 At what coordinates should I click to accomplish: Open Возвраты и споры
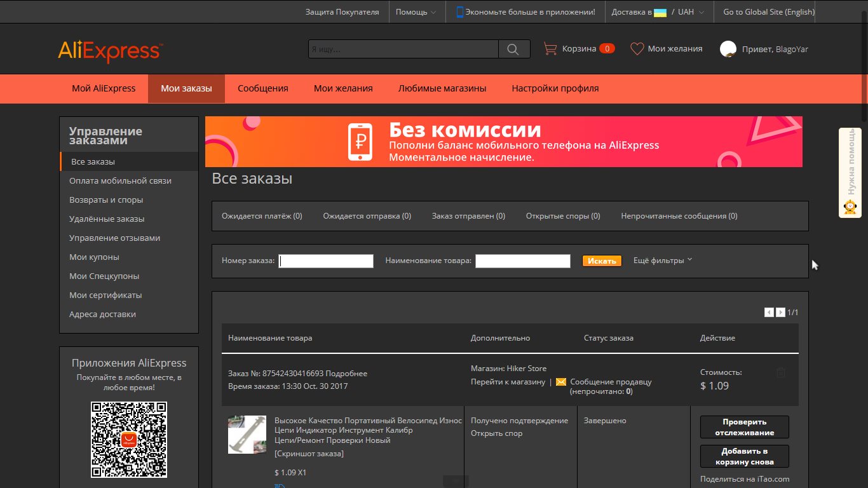[x=106, y=200]
